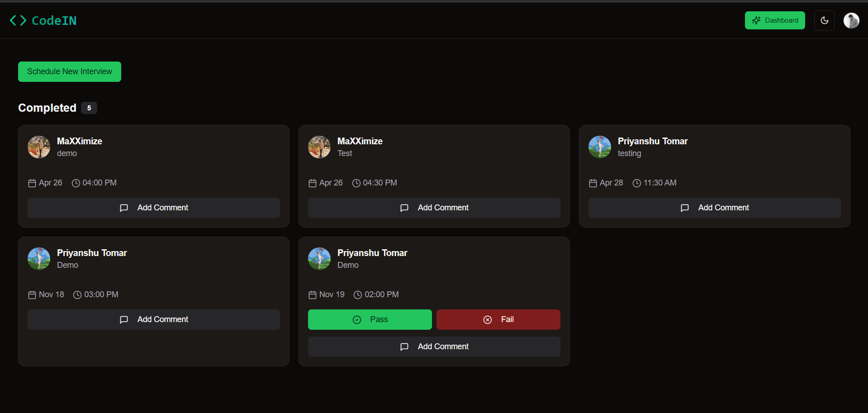Add Comment on Nov 19 Demo card
This screenshot has width=868, height=413.
tap(434, 347)
